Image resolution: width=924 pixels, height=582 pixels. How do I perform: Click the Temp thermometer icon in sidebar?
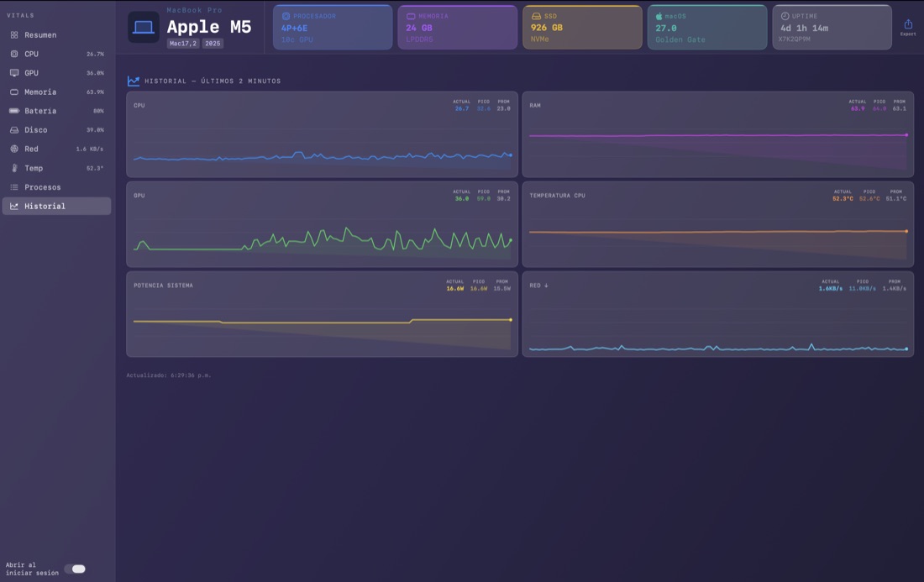coord(14,168)
